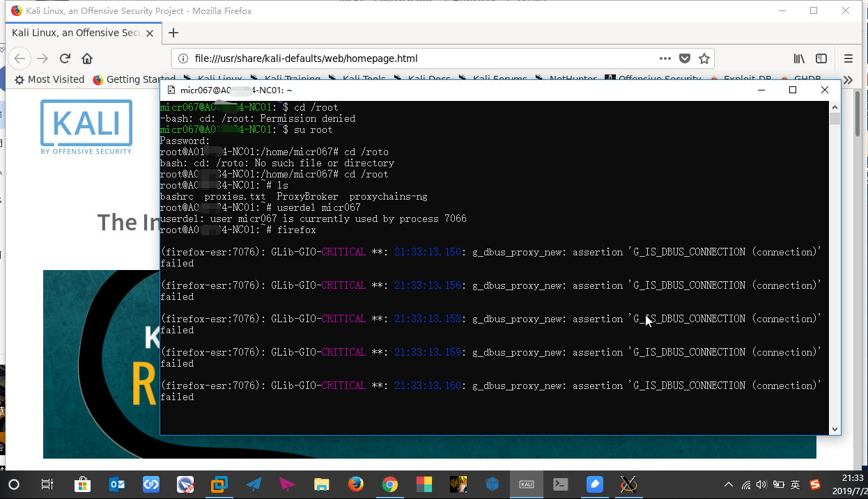Click the 'No such file or directory' line

[x=277, y=163]
